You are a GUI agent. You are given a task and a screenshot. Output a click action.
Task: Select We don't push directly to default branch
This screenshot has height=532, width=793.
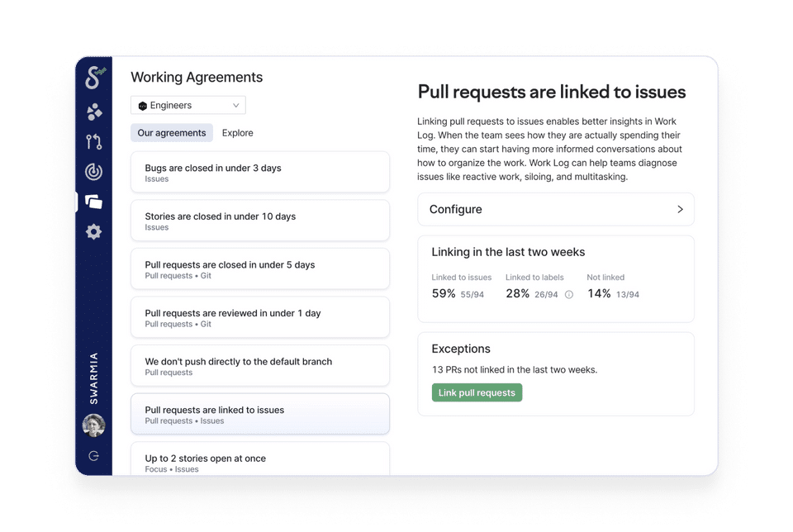point(259,366)
